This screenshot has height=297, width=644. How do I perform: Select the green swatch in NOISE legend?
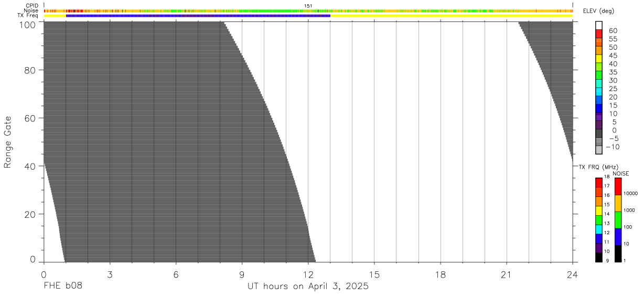click(x=618, y=220)
